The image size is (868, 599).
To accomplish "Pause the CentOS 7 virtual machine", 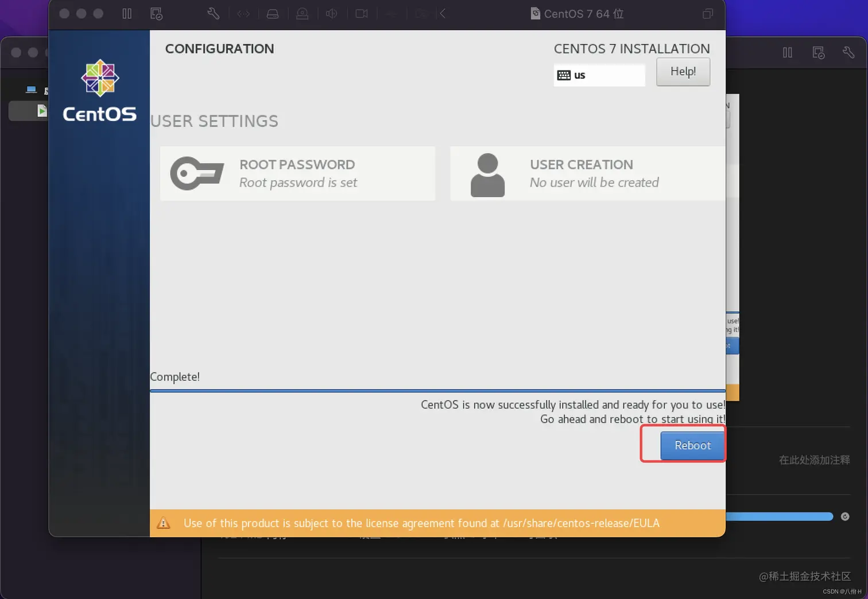I will point(127,14).
